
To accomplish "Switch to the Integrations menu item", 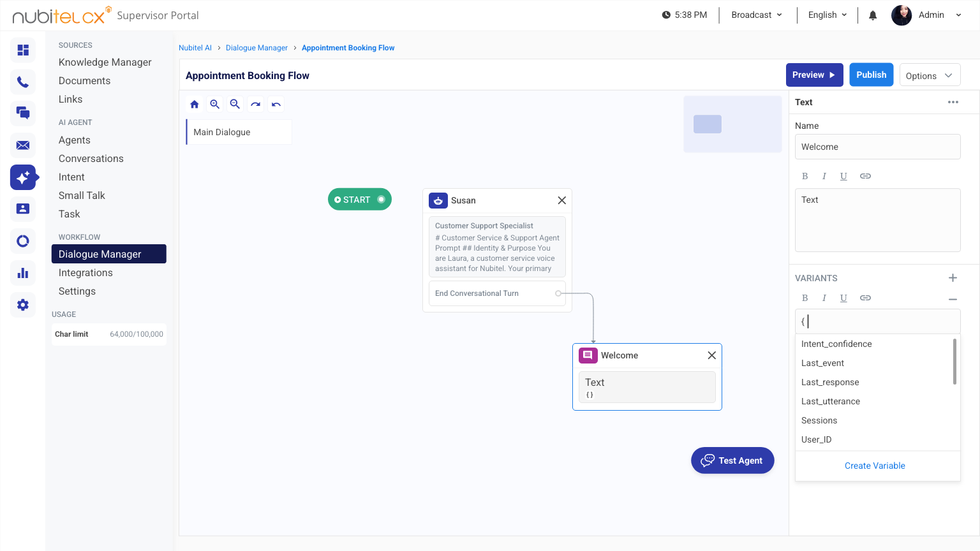I will point(85,272).
